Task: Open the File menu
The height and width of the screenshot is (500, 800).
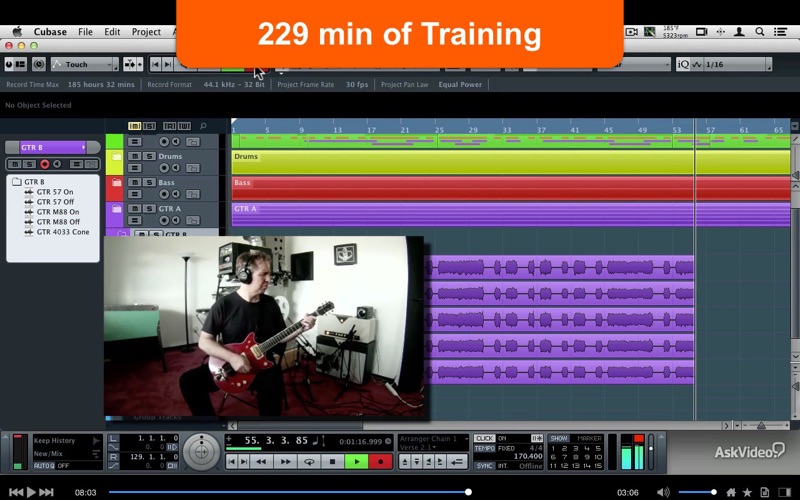Action: [x=85, y=32]
